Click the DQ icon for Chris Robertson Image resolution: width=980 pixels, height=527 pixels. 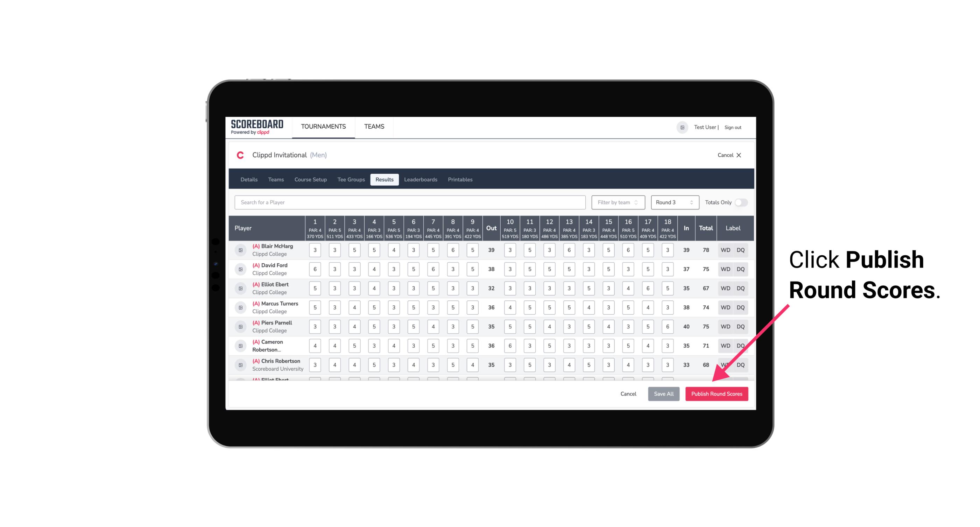(x=741, y=365)
